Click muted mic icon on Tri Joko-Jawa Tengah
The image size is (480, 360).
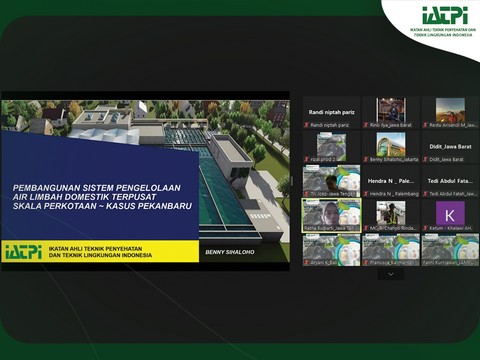coord(306,194)
